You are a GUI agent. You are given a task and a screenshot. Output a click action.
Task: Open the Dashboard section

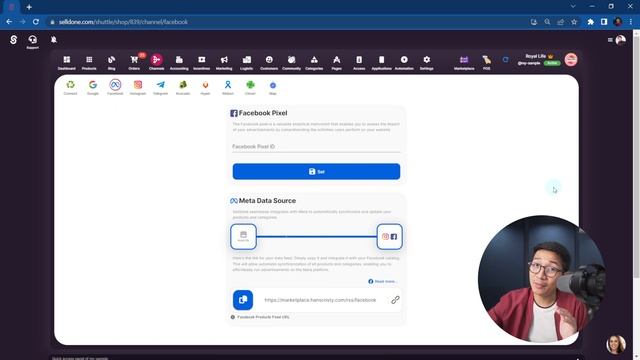pyautogui.click(x=67, y=62)
